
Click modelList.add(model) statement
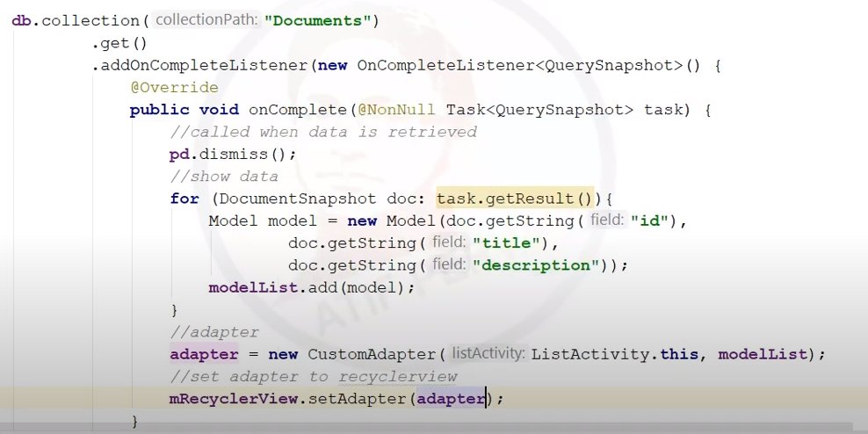click(x=312, y=288)
